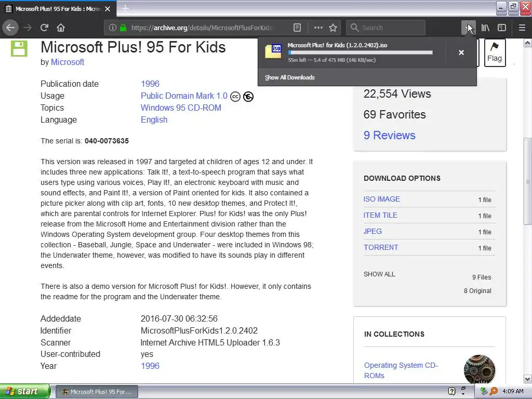Select the TORRENT download option
Screen dimensions: 532x399
(x=381, y=247)
